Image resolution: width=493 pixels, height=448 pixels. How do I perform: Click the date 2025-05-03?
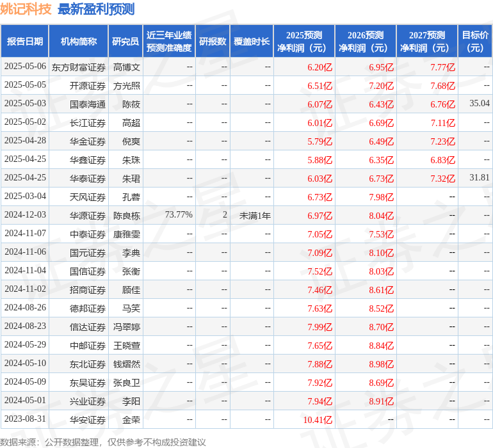click(25, 104)
